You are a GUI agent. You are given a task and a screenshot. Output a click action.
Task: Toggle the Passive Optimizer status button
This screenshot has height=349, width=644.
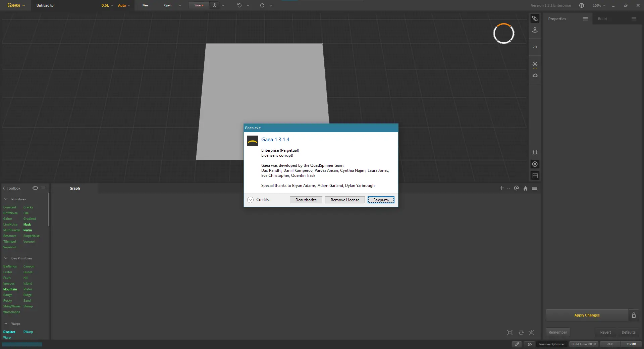[552, 344]
